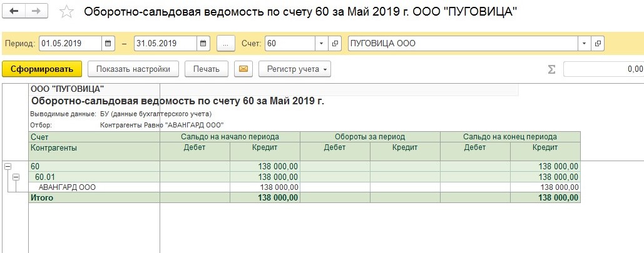Open calendar for start date 01.05.2019

click(109, 44)
